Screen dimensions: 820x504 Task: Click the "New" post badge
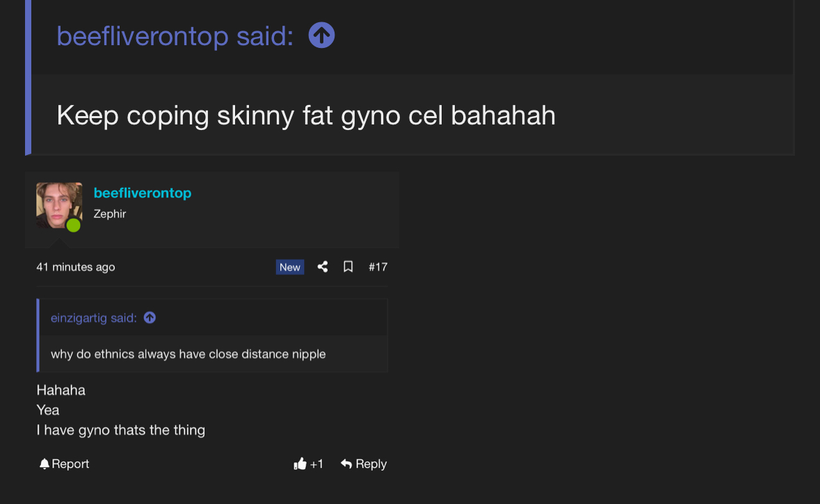tap(289, 267)
